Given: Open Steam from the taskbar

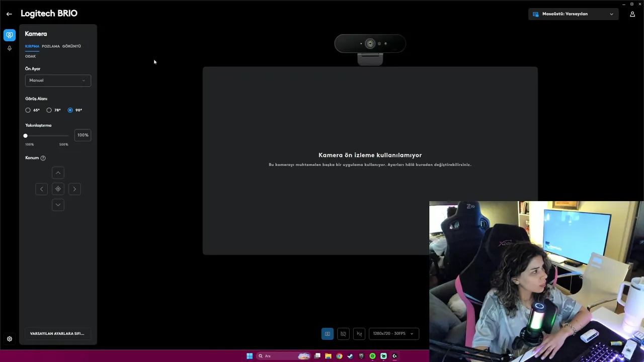Looking at the screenshot, I should (350, 356).
